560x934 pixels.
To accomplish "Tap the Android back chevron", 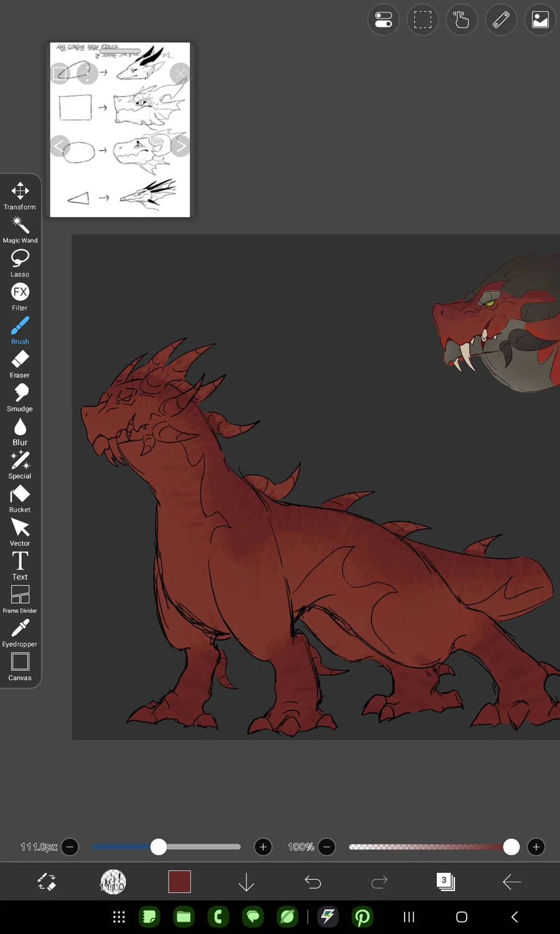I will (515, 917).
